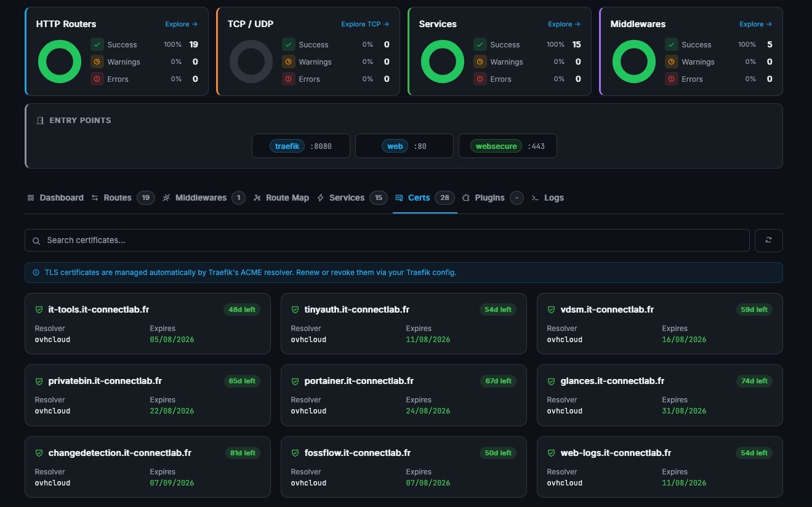Click the shield icon next to it-tools.it-connectlab.fr
This screenshot has width=812, height=507.
[x=39, y=309]
